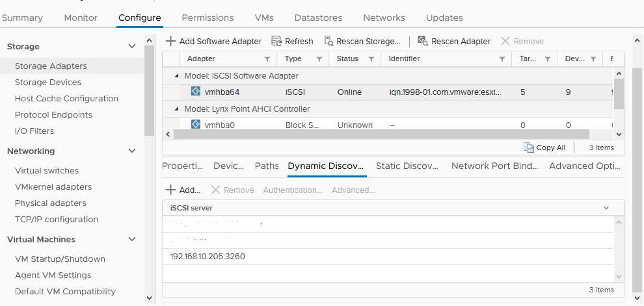Open the Summary tab
644x306 pixels.
click(x=22, y=18)
